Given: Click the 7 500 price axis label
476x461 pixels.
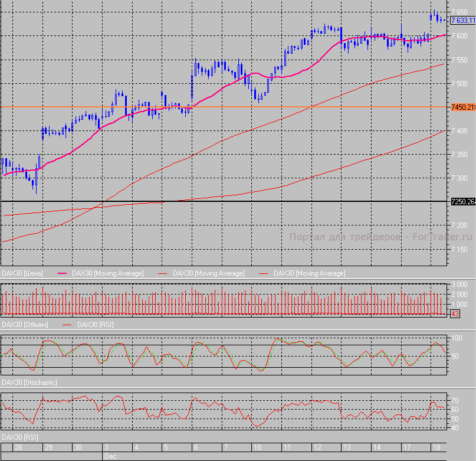Looking at the screenshot, I should [x=459, y=84].
